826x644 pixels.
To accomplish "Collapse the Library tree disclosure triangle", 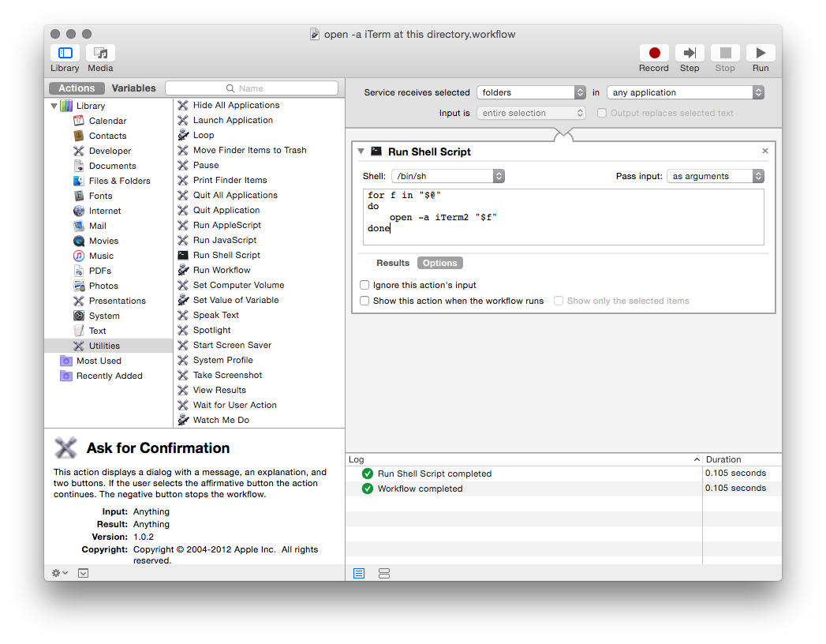I will [54, 106].
